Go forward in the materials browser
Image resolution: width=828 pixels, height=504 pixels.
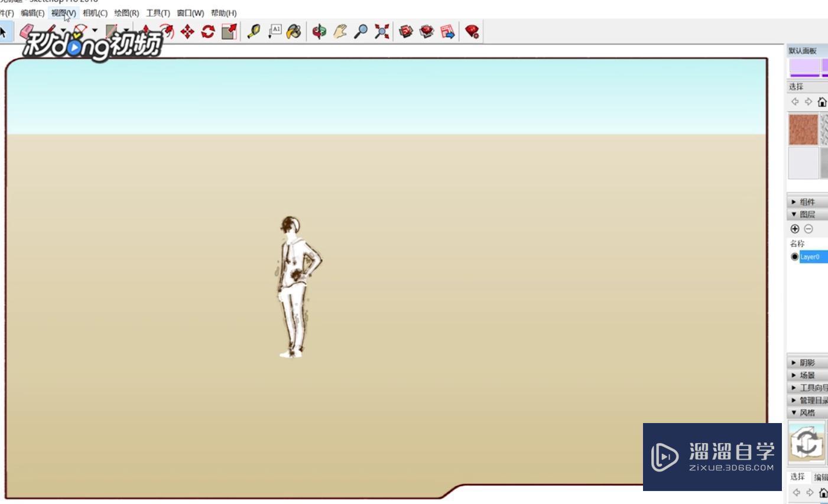pyautogui.click(x=808, y=102)
